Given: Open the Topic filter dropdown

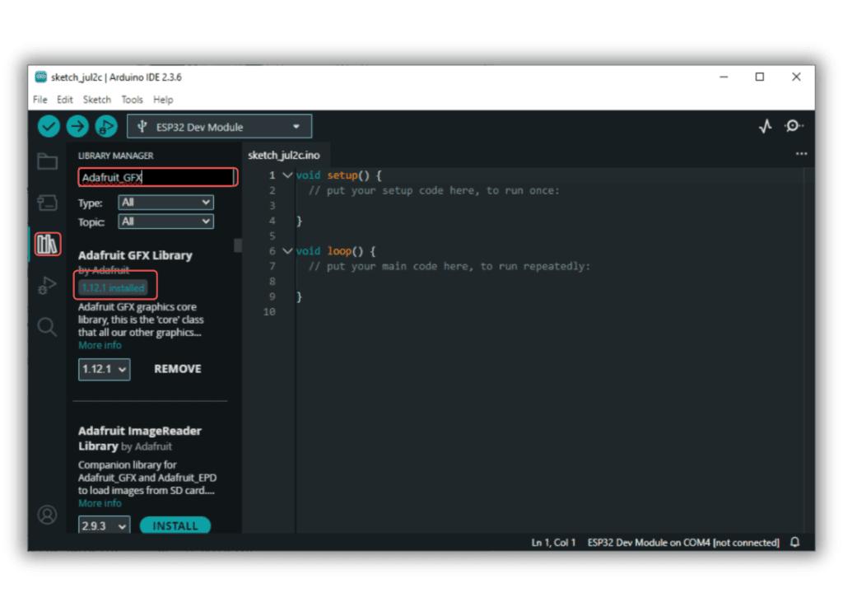Looking at the screenshot, I should 165,222.
